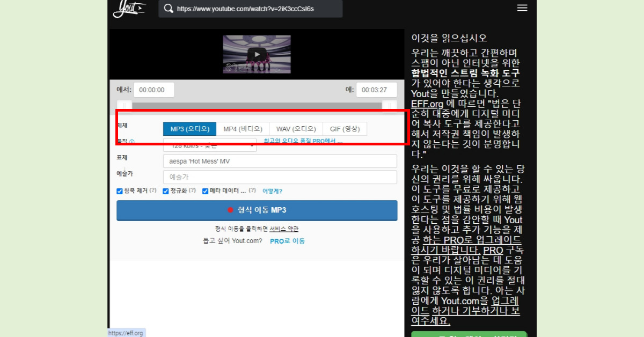Click the bold text 합법적인 스트림 녹화 도구
Screen dimensions: 644x337
point(466,73)
